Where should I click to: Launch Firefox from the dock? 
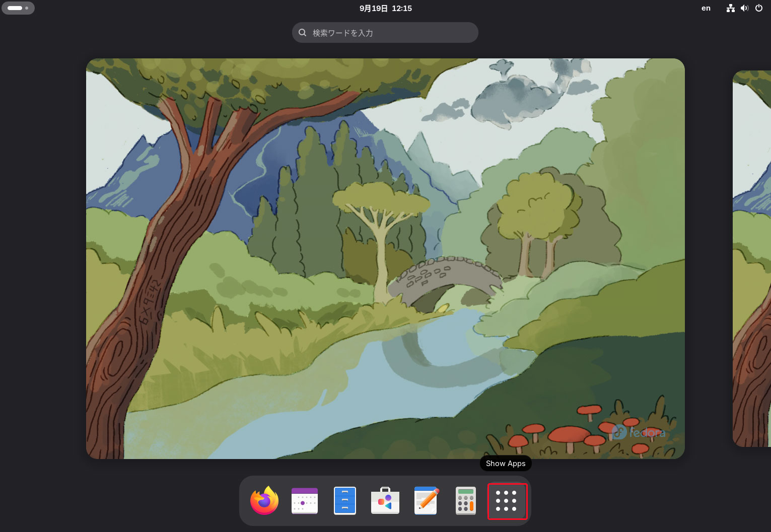tap(264, 501)
